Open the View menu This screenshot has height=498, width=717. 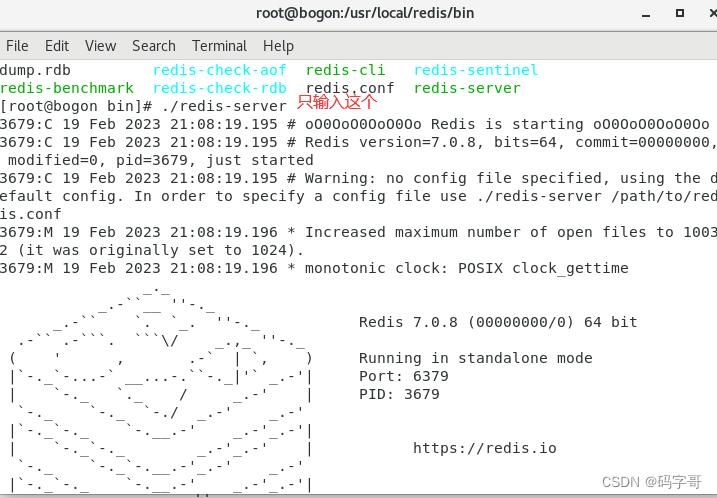tap(100, 46)
